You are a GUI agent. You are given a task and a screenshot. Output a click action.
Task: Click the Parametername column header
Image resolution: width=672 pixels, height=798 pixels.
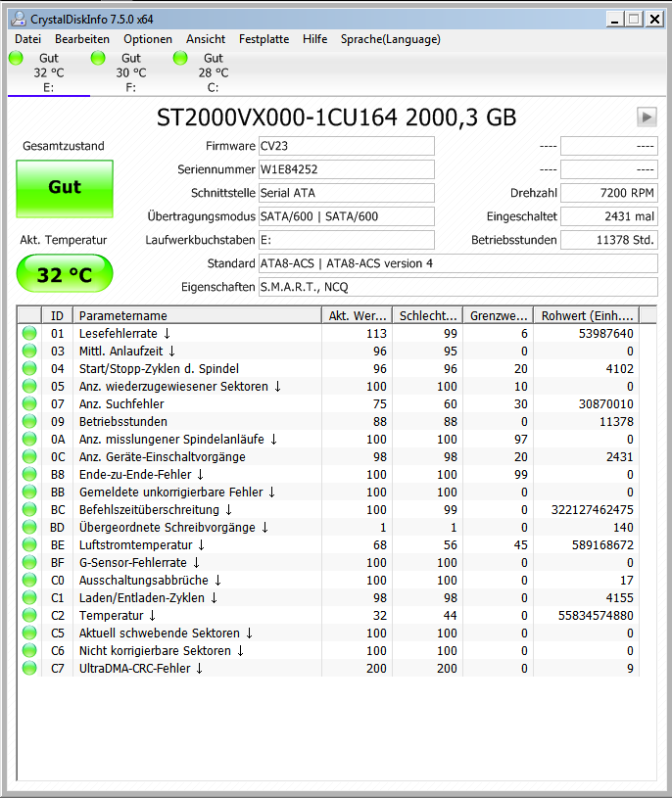coord(198,315)
